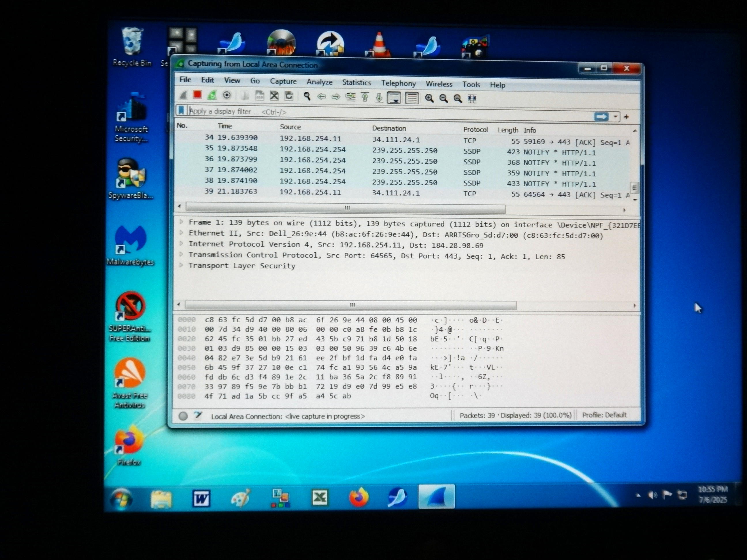The image size is (747, 560).
Task: Toggle packet list colorization button
Action: tap(412, 98)
